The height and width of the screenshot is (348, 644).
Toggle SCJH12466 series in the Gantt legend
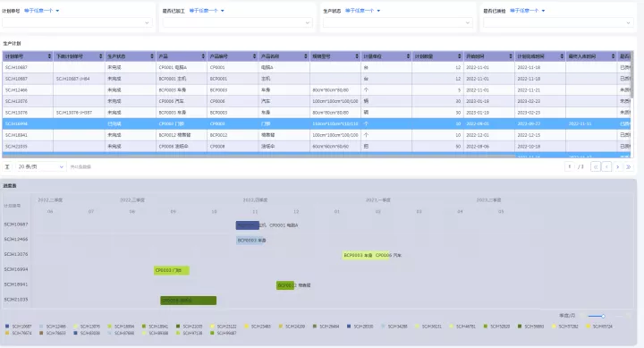tap(53, 327)
